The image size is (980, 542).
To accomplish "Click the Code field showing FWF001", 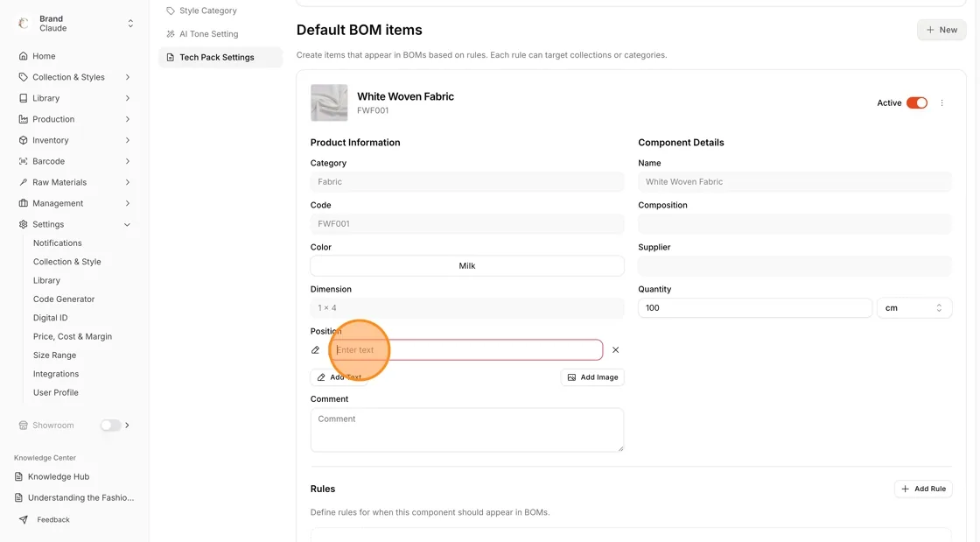I will 467,224.
